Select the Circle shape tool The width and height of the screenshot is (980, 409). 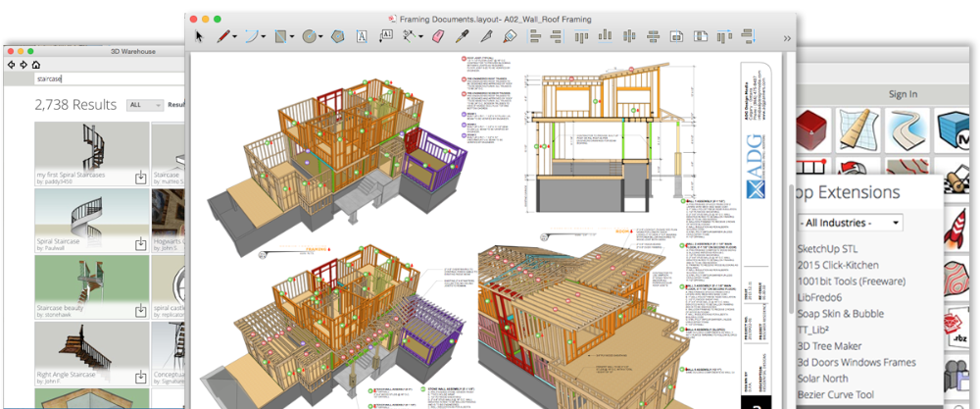[x=308, y=36]
